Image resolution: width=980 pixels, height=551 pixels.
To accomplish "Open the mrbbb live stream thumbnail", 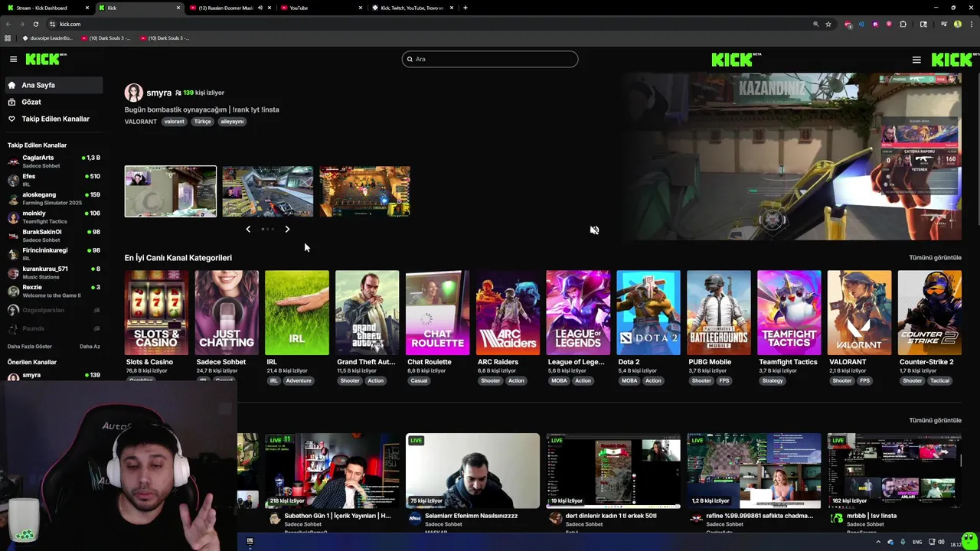I will pos(894,471).
